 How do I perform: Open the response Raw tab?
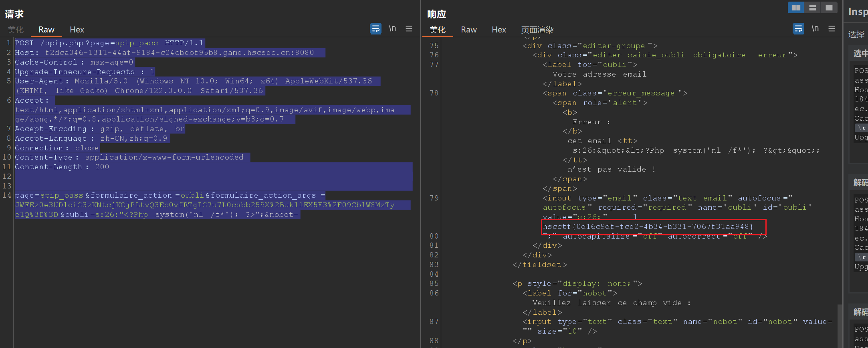click(x=469, y=30)
